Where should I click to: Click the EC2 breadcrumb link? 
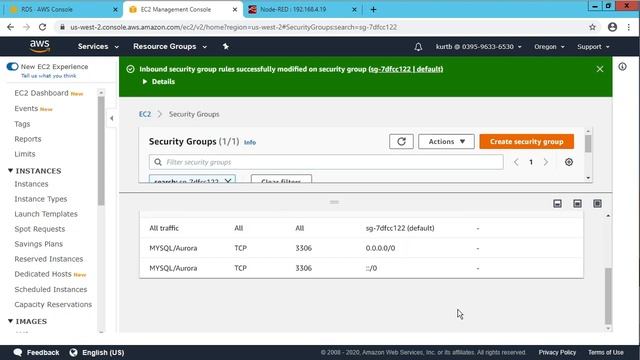click(145, 114)
